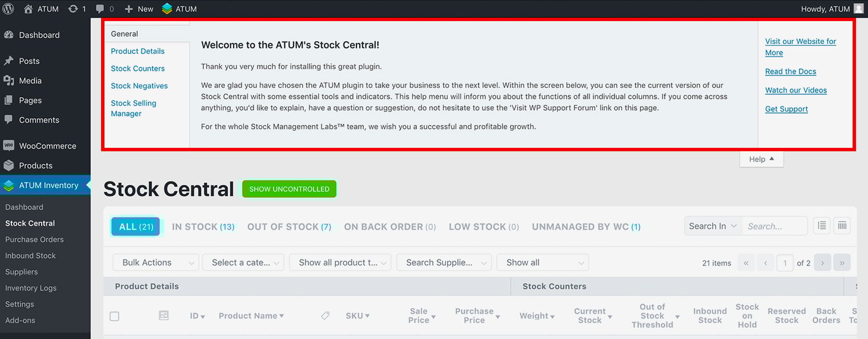Screen dimensions: 868x339
Task: Click the ATUM layered logo in admin bar
Action: click(x=167, y=9)
